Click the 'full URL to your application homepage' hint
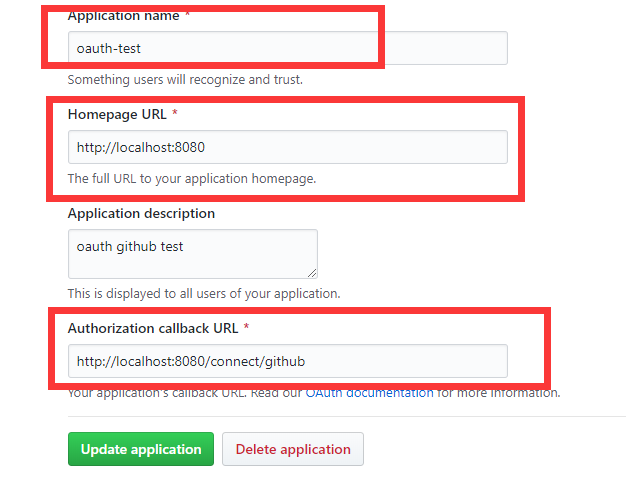This screenshot has height=486, width=626. (x=192, y=179)
